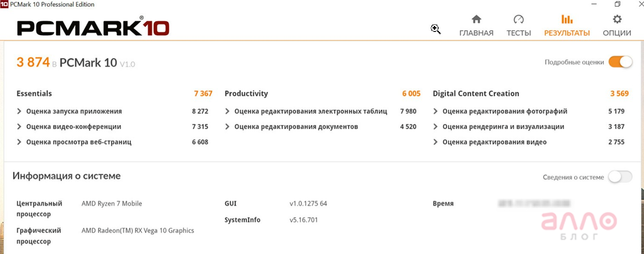Click the SystemInfo version v5.16.701
Image resolution: width=644 pixels, height=254 pixels.
pyautogui.click(x=304, y=220)
